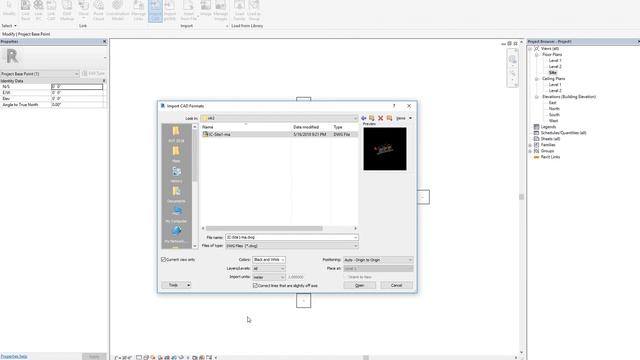Viewport: 640px width, 360px height.
Task: Click the highlighted Import CAD ribbon icon
Action: [x=156, y=10]
